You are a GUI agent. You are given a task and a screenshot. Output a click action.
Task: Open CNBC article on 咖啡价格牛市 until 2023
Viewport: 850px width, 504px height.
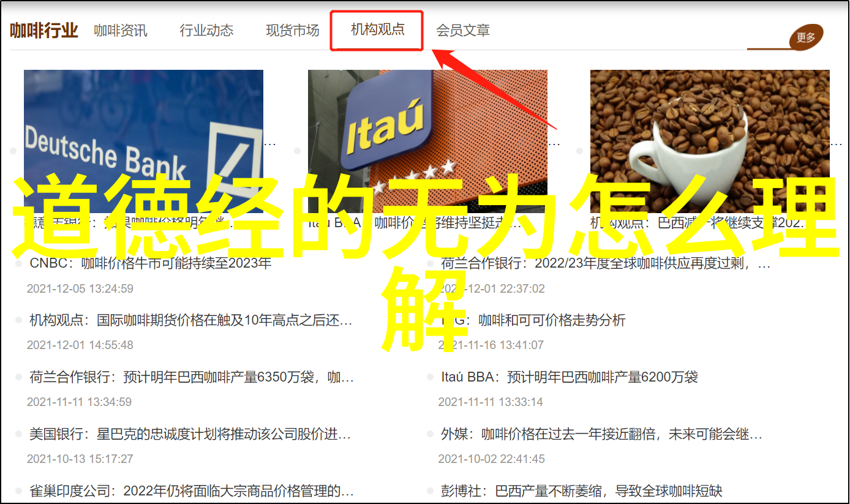tap(151, 264)
